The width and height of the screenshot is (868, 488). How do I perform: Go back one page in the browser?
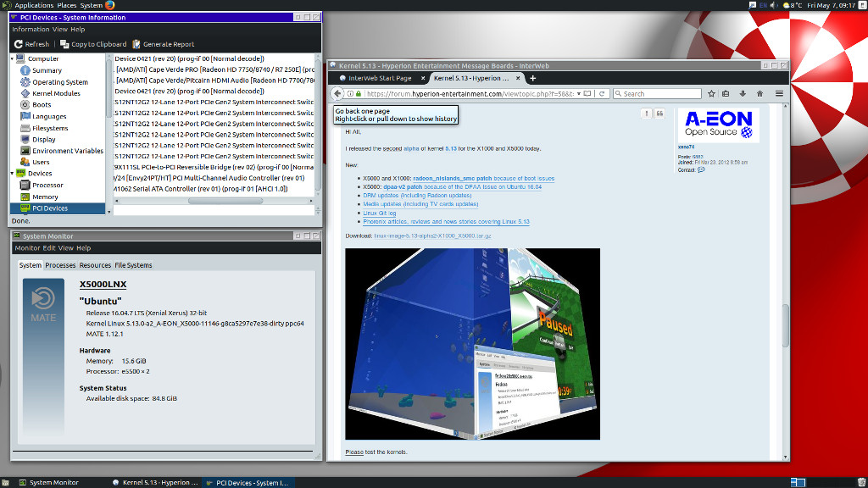pyautogui.click(x=337, y=93)
